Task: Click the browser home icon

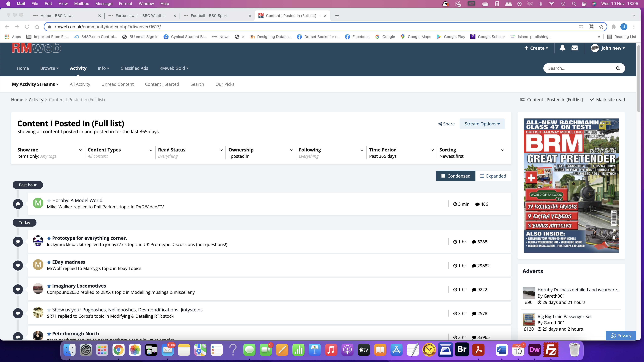Action: point(37,27)
